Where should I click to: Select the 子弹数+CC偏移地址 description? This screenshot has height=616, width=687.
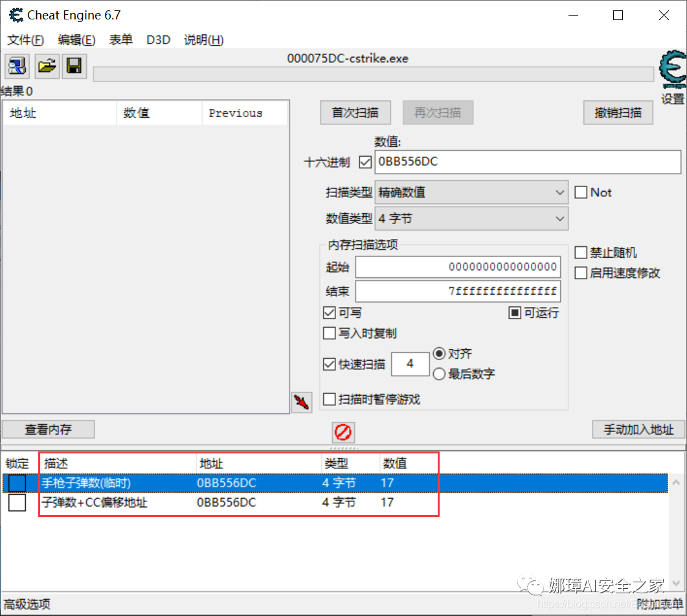coord(95,503)
